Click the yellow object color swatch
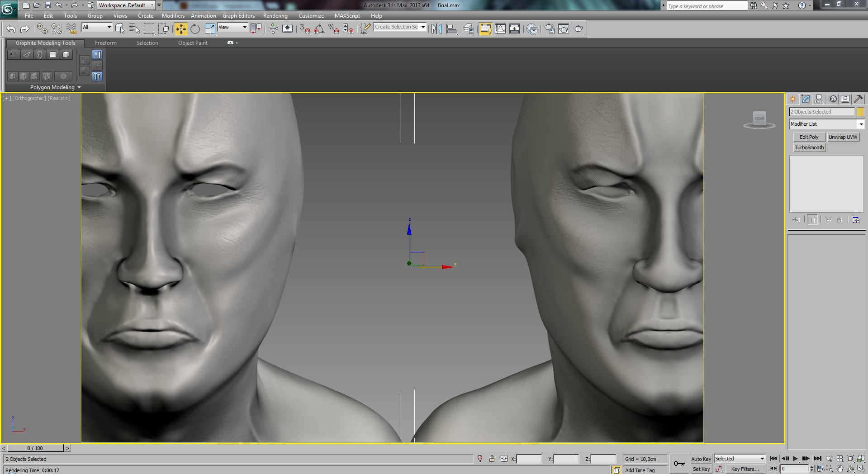This screenshot has height=474, width=868. pyautogui.click(x=860, y=112)
